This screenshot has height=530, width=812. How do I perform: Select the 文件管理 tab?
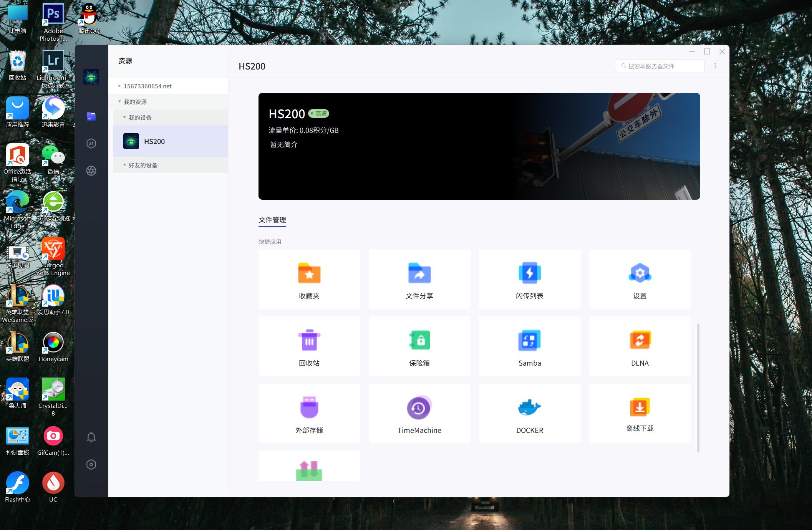[272, 220]
